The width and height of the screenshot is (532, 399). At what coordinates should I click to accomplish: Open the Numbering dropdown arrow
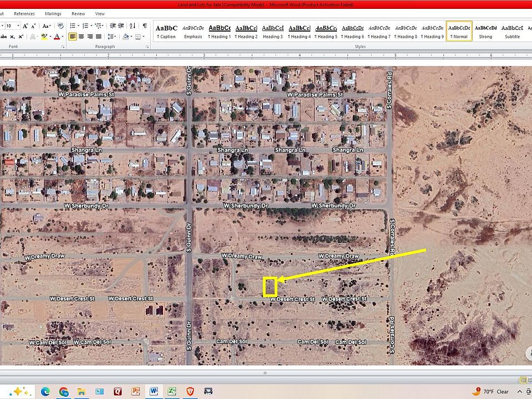click(x=91, y=26)
